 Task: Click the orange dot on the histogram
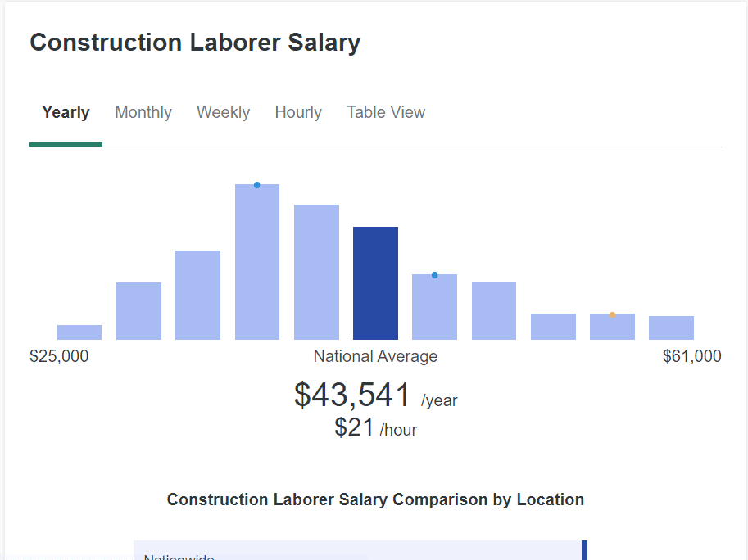(x=612, y=314)
